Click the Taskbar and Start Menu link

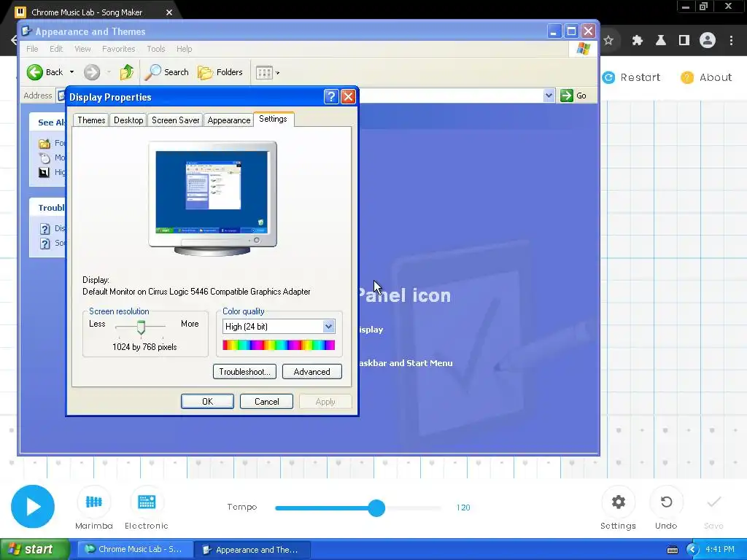coord(405,363)
